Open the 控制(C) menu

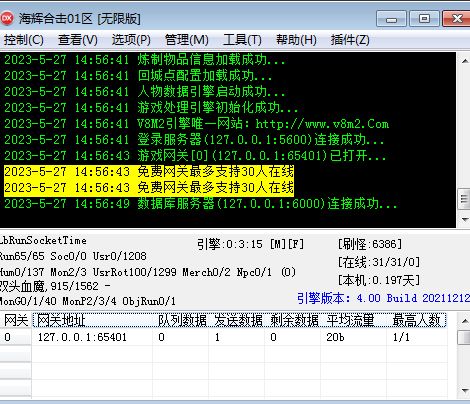24,40
